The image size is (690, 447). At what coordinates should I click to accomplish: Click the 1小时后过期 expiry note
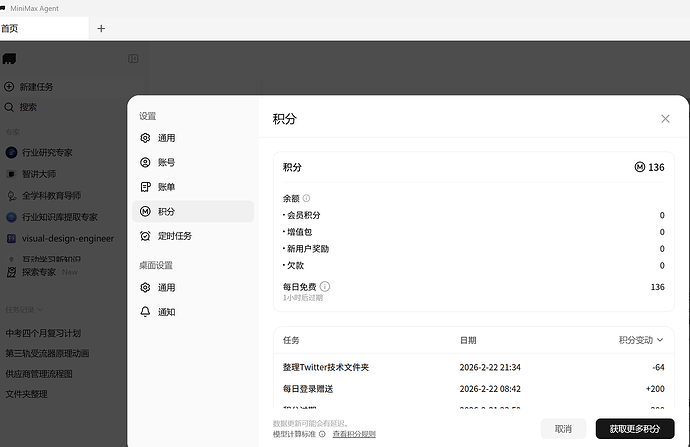[x=303, y=298]
